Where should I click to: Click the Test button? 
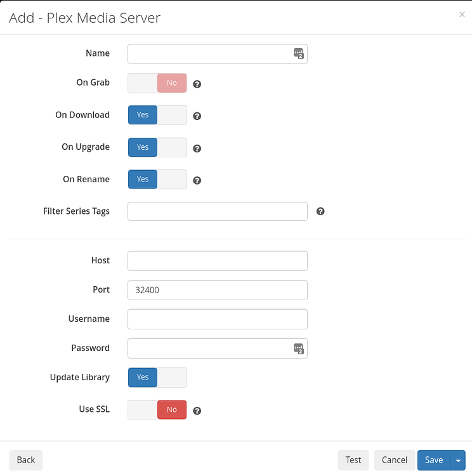click(x=353, y=460)
